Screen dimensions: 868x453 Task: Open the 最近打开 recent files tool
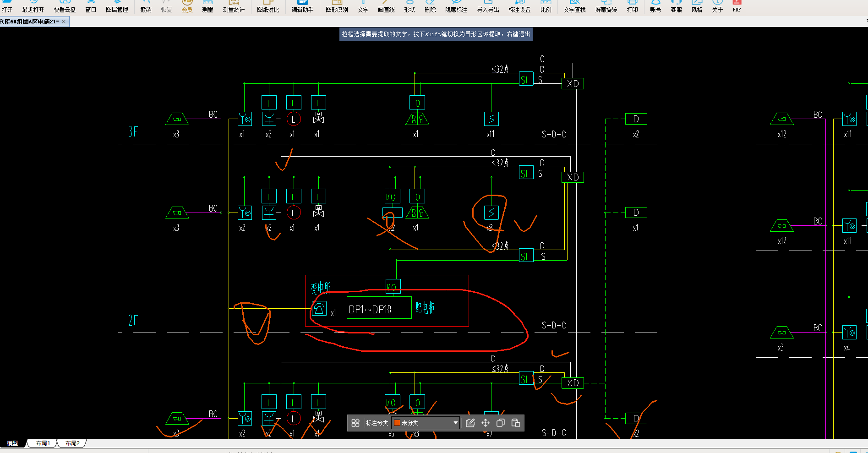(33, 6)
